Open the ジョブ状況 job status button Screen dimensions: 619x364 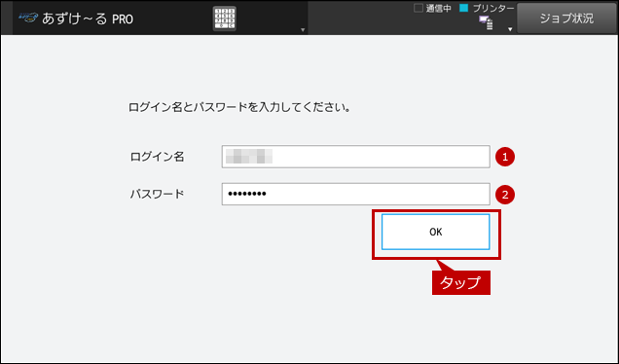coord(566,18)
